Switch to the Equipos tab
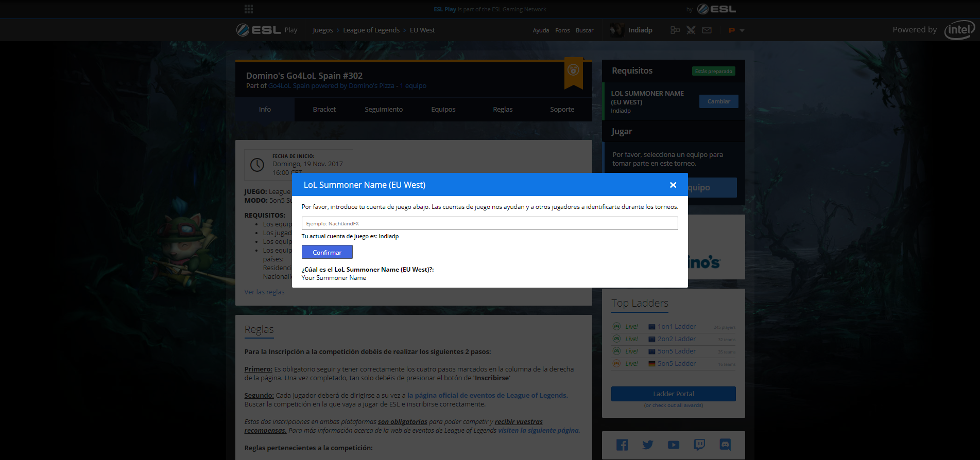The height and width of the screenshot is (460, 980). [443, 110]
